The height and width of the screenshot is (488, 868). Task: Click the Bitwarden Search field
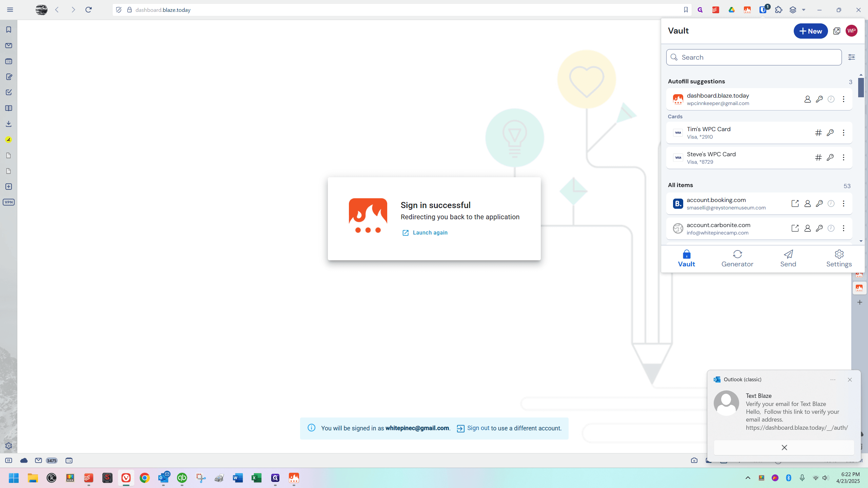pos(754,57)
